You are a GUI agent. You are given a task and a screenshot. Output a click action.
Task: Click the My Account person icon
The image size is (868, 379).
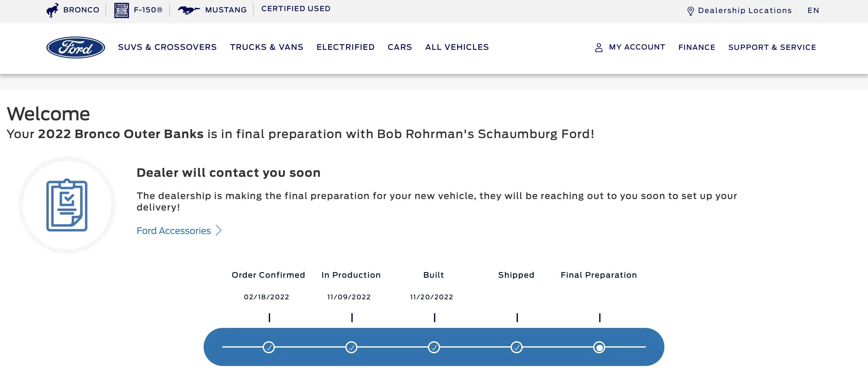(x=599, y=48)
